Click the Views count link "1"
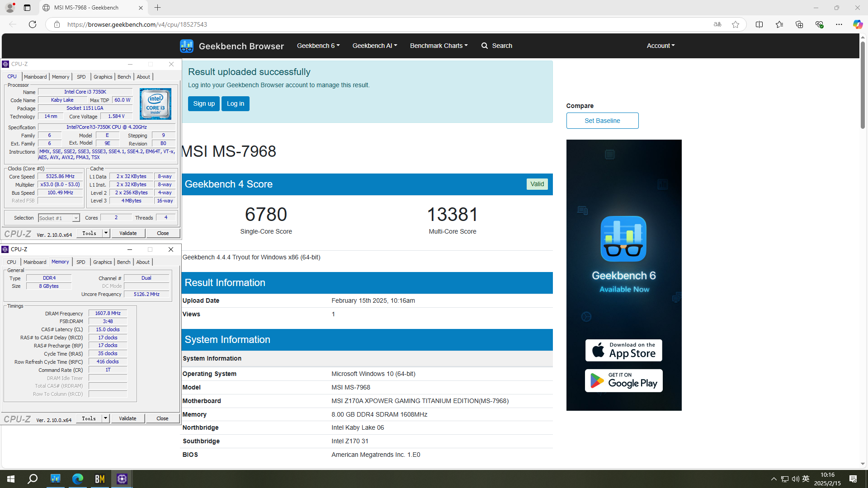 click(333, 314)
